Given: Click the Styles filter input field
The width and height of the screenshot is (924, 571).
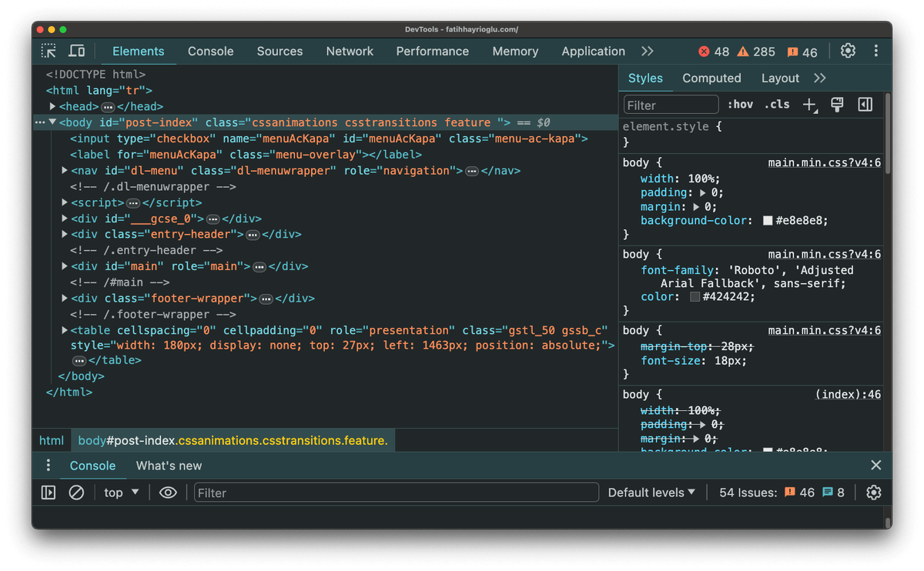Looking at the screenshot, I should 671,105.
